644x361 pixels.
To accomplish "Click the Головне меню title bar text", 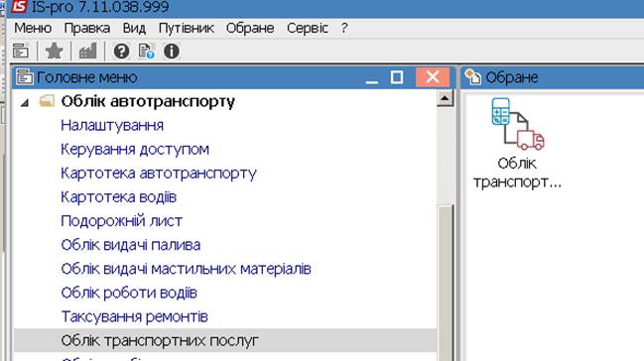I will [87, 77].
